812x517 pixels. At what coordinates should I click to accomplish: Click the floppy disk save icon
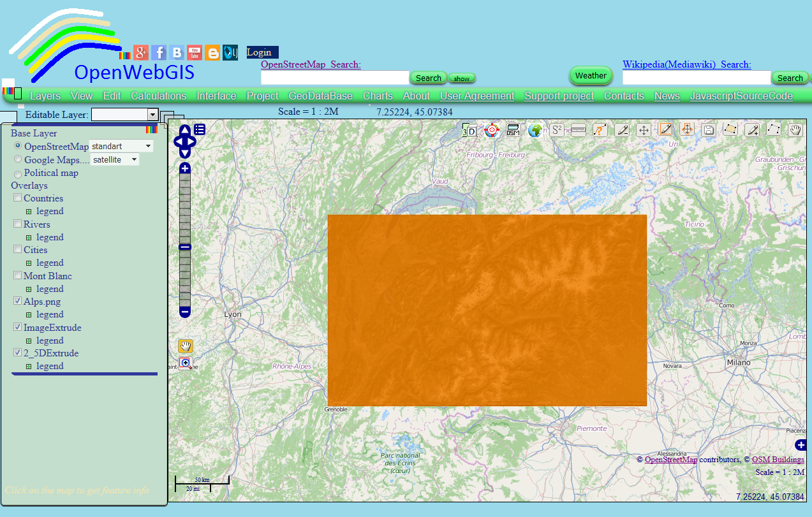709,130
